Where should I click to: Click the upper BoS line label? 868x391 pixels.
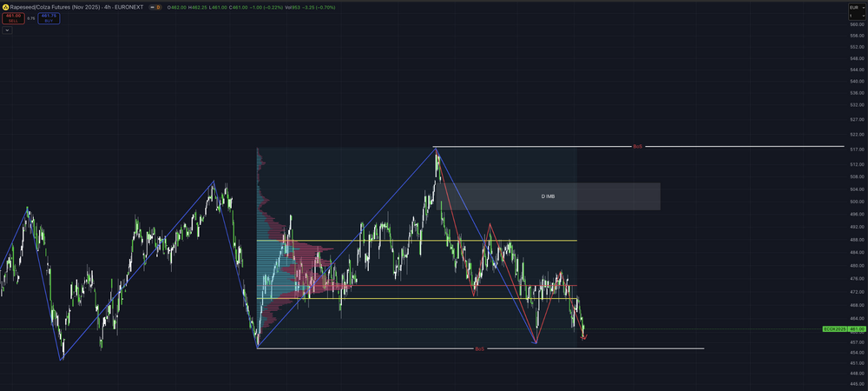[638, 147]
